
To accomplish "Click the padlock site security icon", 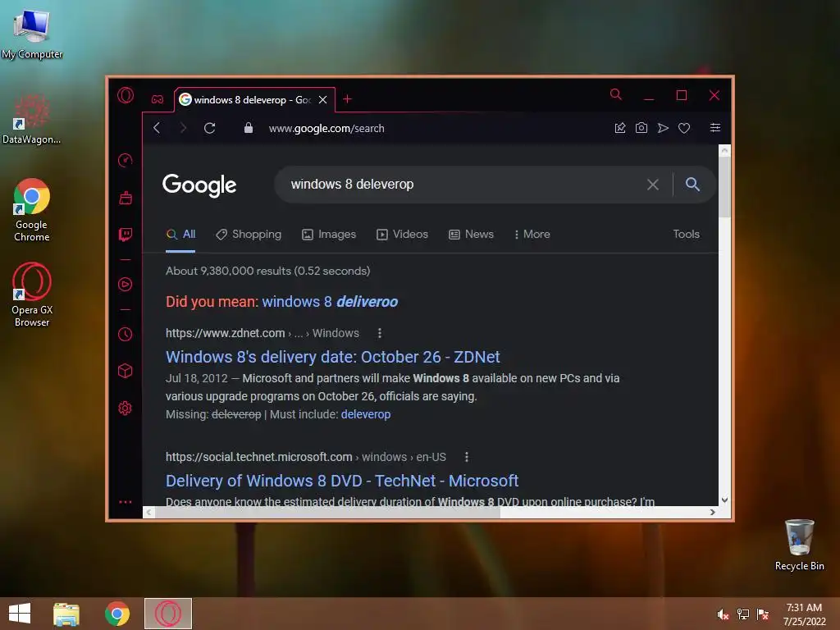I will (248, 127).
